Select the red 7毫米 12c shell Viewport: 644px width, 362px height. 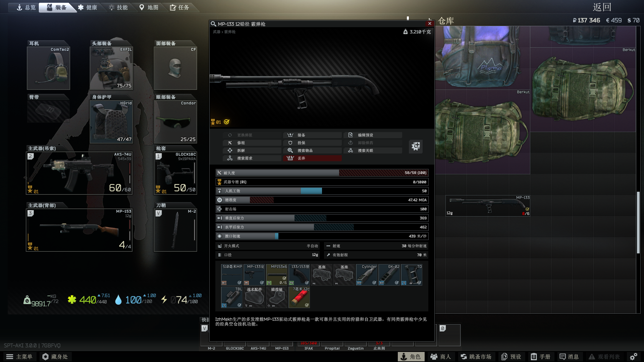tap(299, 297)
